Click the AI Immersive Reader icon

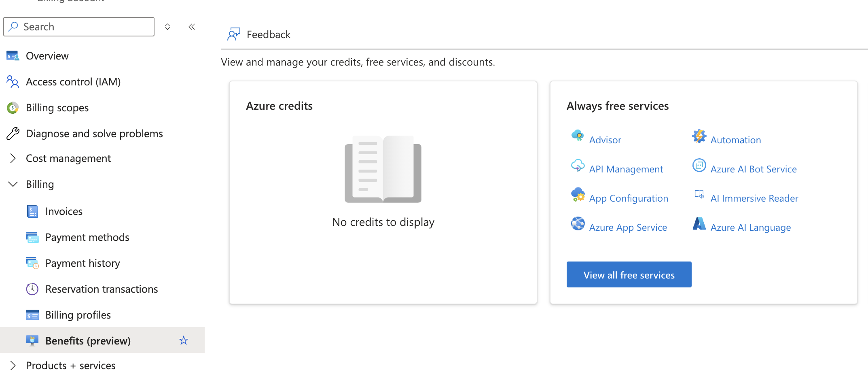coord(699,194)
